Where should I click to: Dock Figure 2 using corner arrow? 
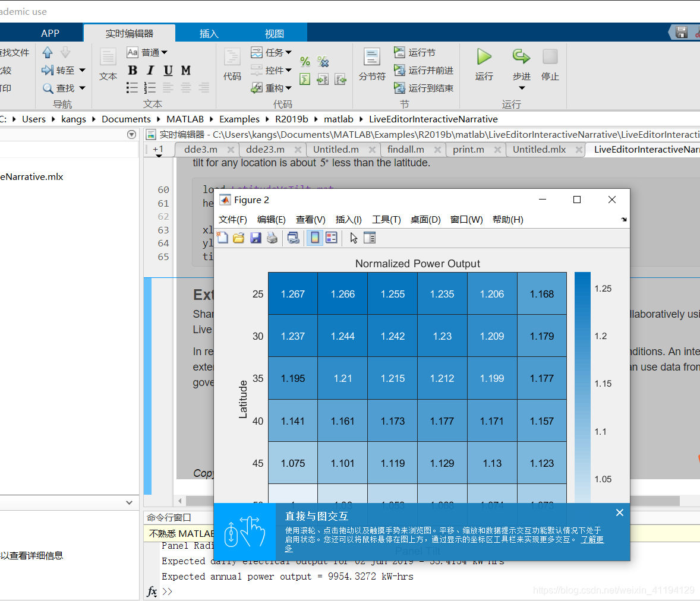624,220
